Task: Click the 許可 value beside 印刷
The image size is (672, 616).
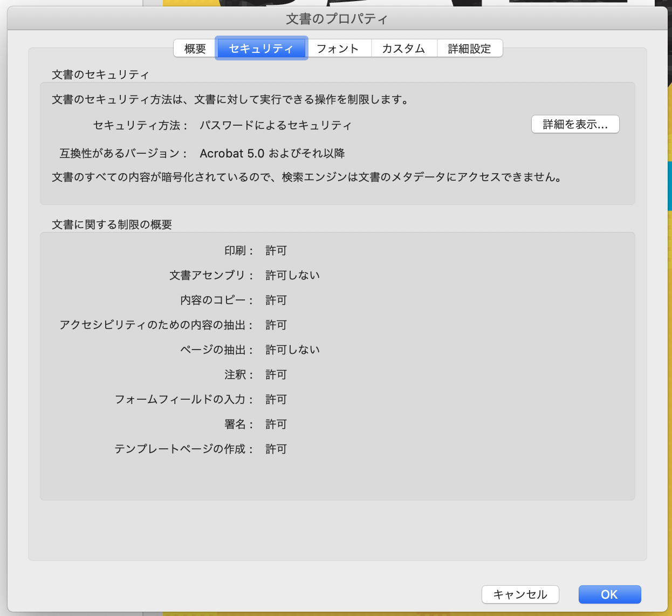Action: point(276,250)
